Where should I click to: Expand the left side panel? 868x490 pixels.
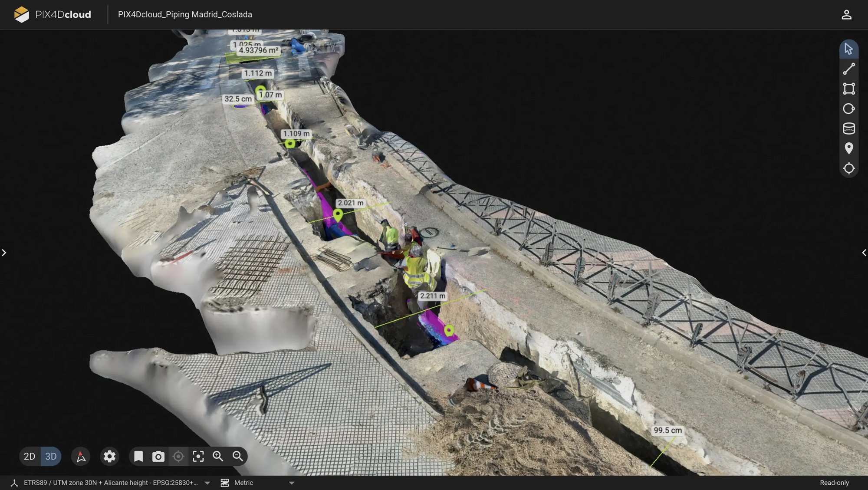click(4, 253)
